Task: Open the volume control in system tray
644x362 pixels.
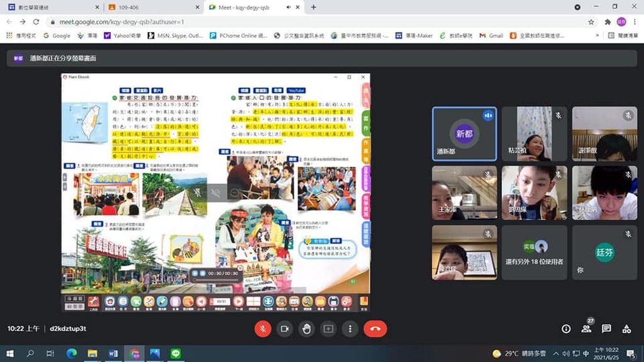Action: tap(566, 353)
